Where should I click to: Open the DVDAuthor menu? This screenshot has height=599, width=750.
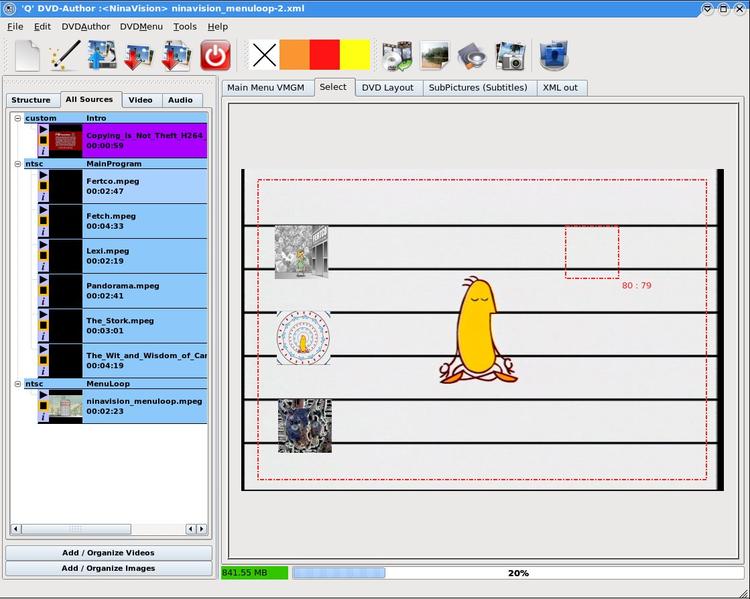coord(86,27)
